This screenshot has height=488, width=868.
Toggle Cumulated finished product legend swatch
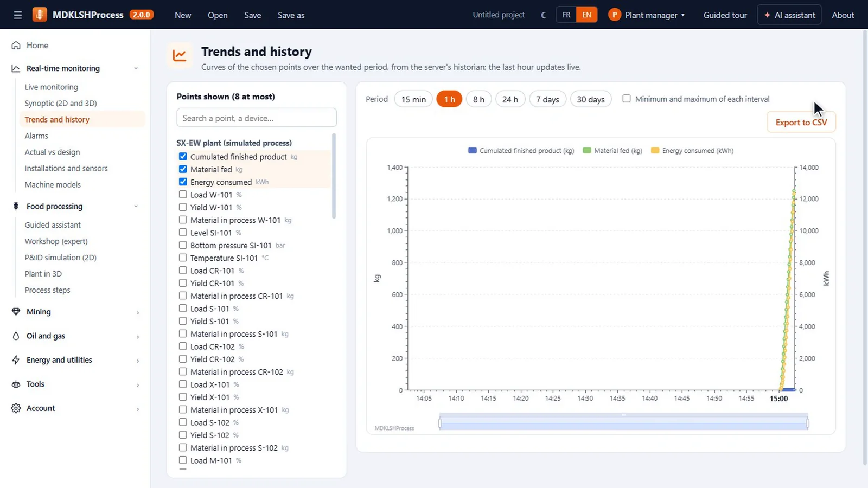pos(473,150)
